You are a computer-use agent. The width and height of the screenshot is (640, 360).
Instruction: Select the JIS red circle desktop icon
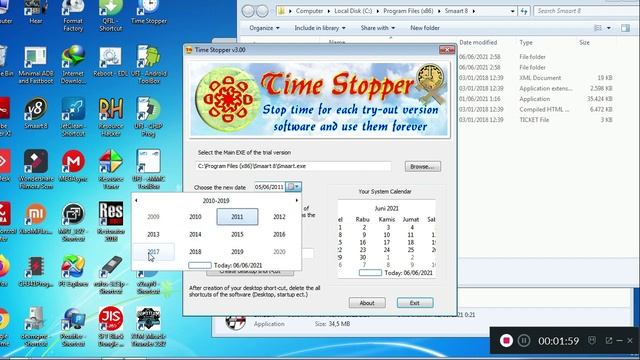(x=111, y=327)
